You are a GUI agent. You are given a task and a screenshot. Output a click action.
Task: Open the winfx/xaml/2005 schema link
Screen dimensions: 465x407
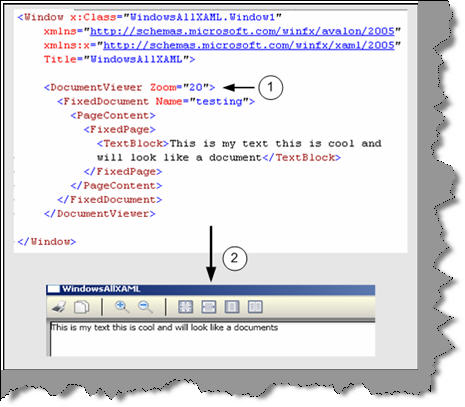click(x=249, y=45)
